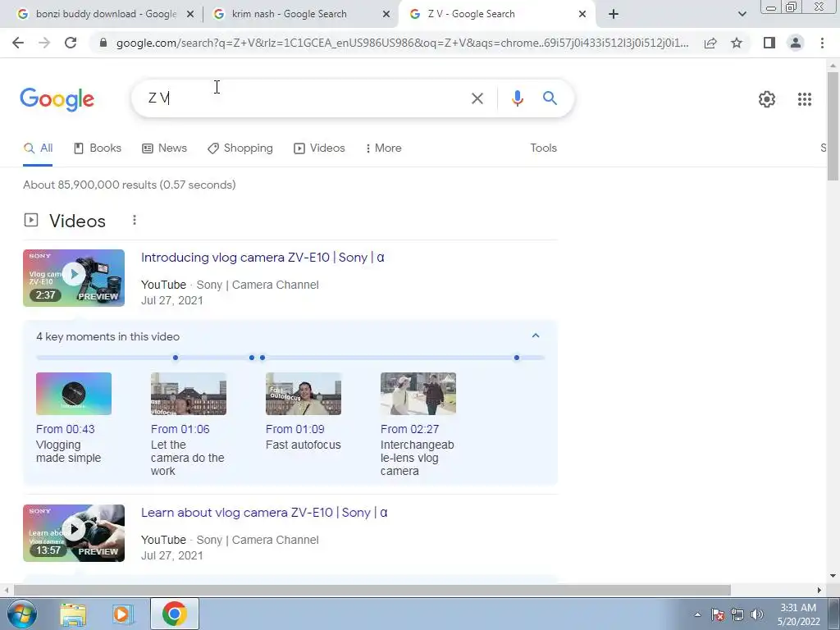Switch to the 'krim nash' tab

click(x=290, y=14)
